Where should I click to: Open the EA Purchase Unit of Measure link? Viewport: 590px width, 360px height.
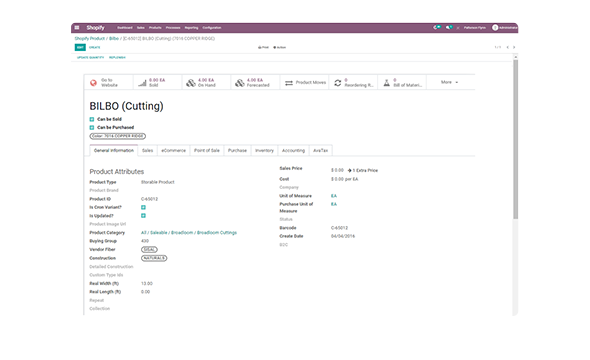[334, 204]
